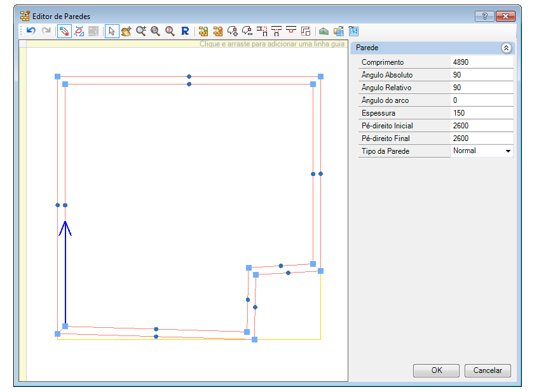The height and width of the screenshot is (392, 546).
Task: Click the outer top-left wall corner node
Action: coord(57,77)
